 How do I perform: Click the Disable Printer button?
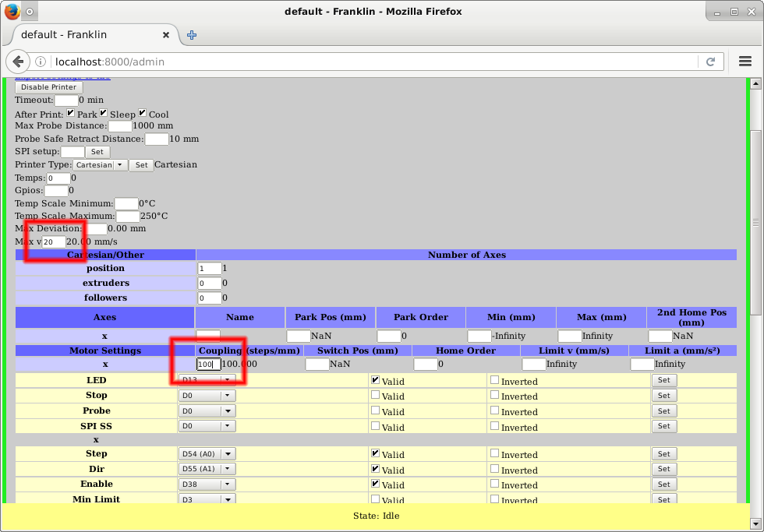[48, 87]
